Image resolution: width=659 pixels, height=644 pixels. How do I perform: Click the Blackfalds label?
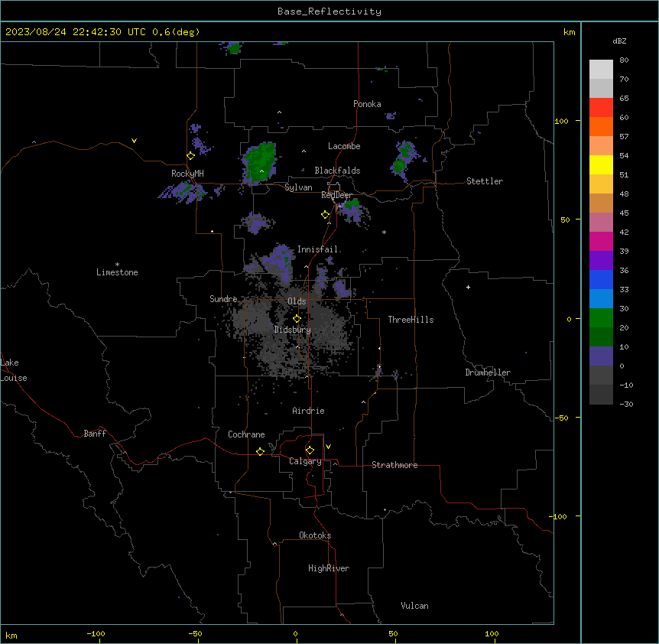coord(337,171)
